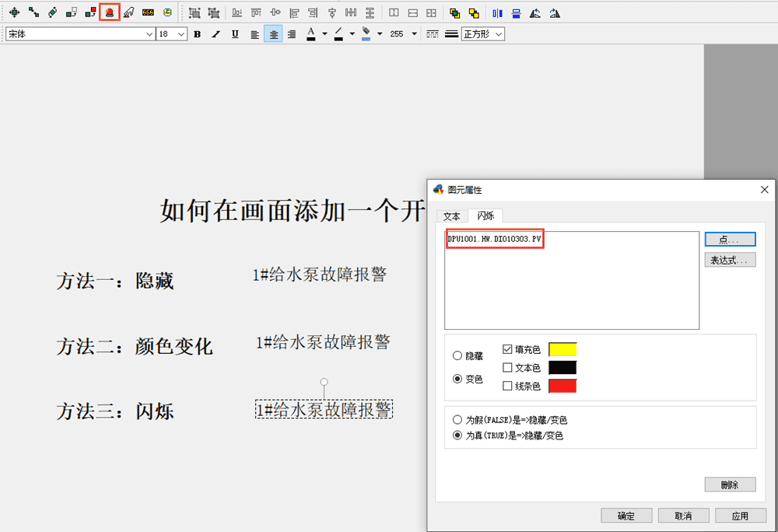The width and height of the screenshot is (778, 532).
Task: Rotate object counter-clockwise icon
Action: click(x=535, y=13)
